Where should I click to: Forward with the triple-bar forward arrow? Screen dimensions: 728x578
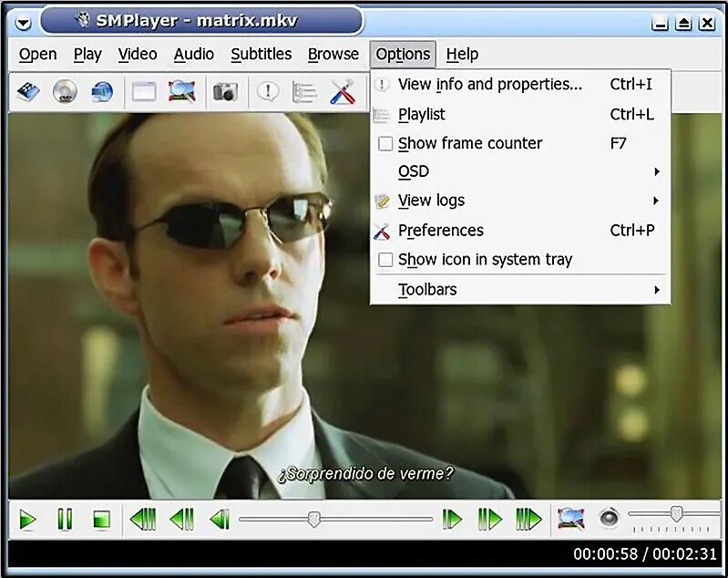528,519
